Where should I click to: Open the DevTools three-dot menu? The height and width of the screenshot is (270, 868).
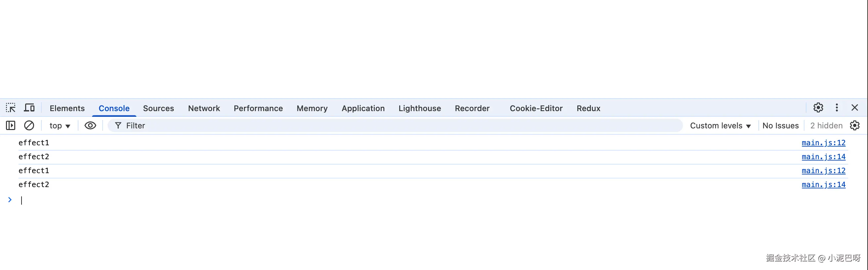pos(837,108)
